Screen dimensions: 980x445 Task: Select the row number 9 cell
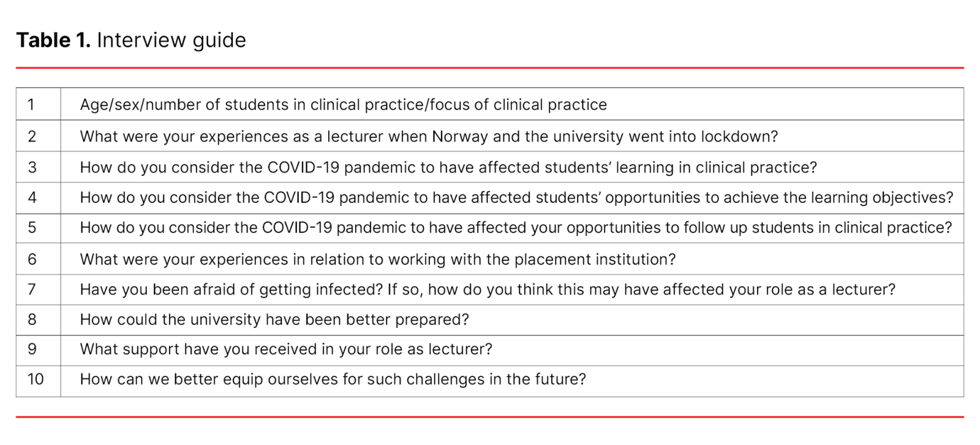pyautogui.click(x=32, y=349)
